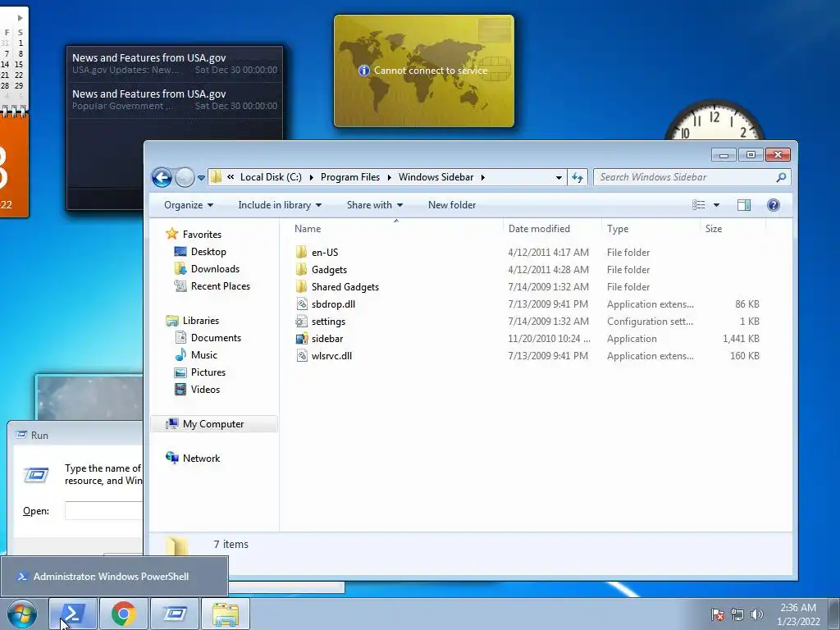This screenshot has width=840, height=630.
Task: Open the view options dropdown arrow
Action: [x=716, y=205]
